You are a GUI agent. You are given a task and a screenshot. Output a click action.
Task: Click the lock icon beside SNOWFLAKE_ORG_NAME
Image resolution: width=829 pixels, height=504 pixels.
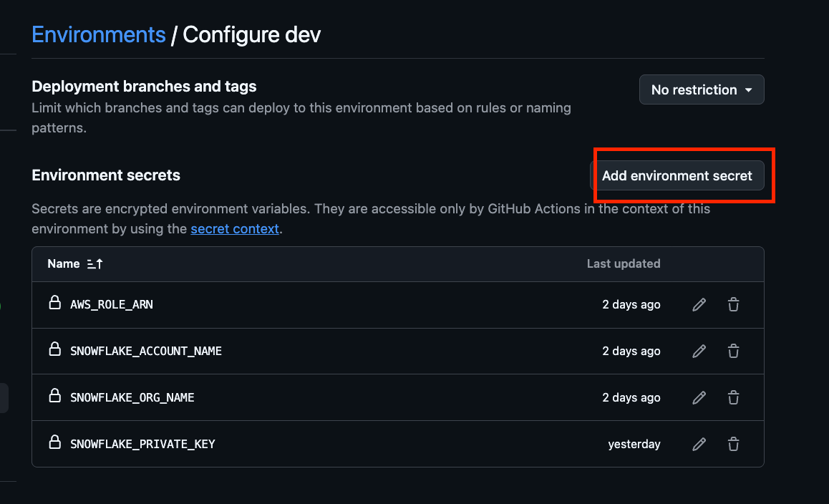(x=54, y=397)
